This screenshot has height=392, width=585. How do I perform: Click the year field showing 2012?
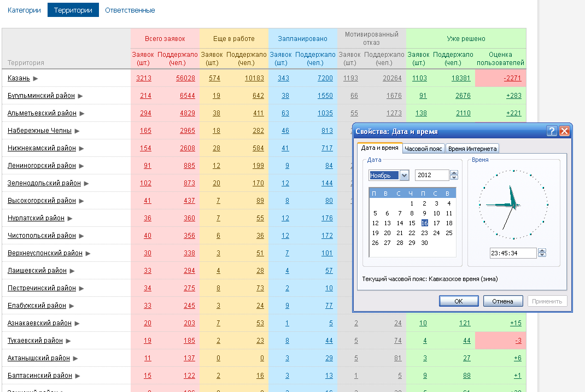coord(432,175)
